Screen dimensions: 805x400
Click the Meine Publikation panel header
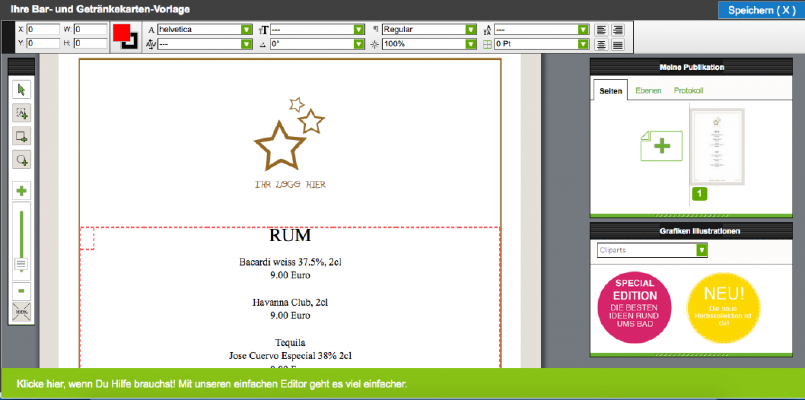pos(692,67)
